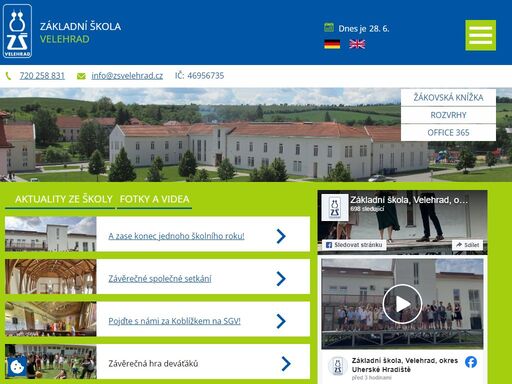Open article A zase konec jednoho školního roku
The width and height of the screenshot is (512, 384).
pyautogui.click(x=176, y=236)
